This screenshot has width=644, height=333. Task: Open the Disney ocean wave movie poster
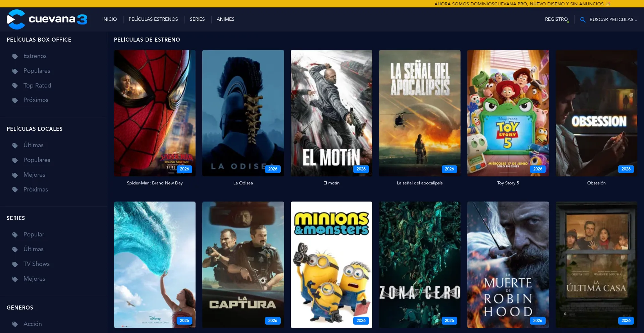pos(155,265)
